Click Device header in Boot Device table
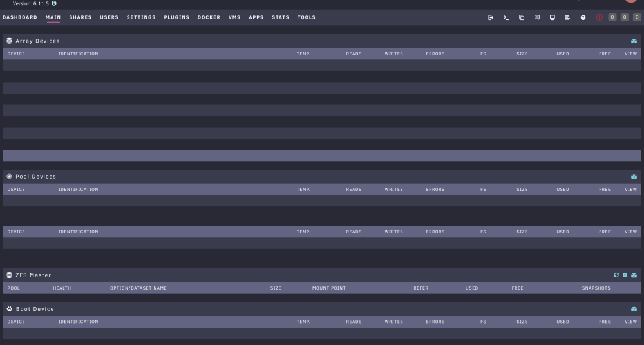This screenshot has height=345, width=644. [16, 322]
